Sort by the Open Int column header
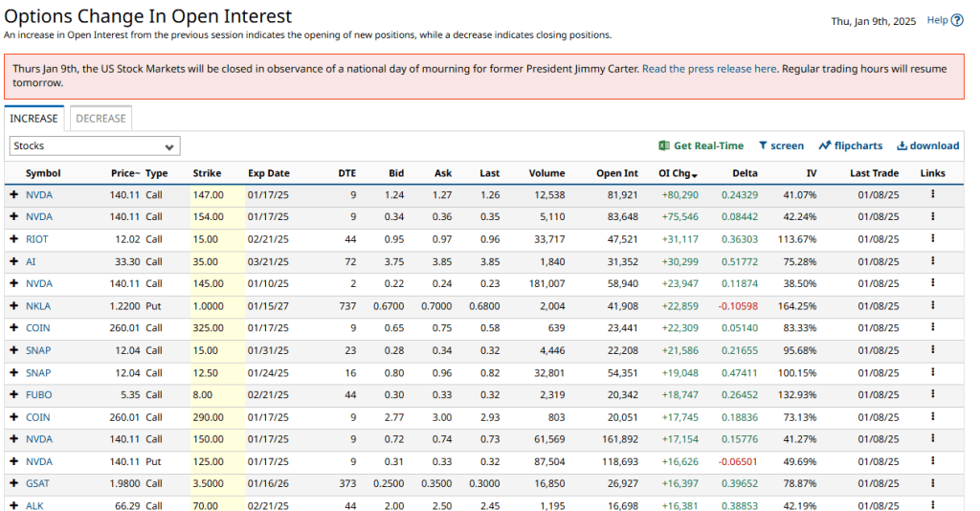This screenshot has height=511, width=980. click(617, 173)
